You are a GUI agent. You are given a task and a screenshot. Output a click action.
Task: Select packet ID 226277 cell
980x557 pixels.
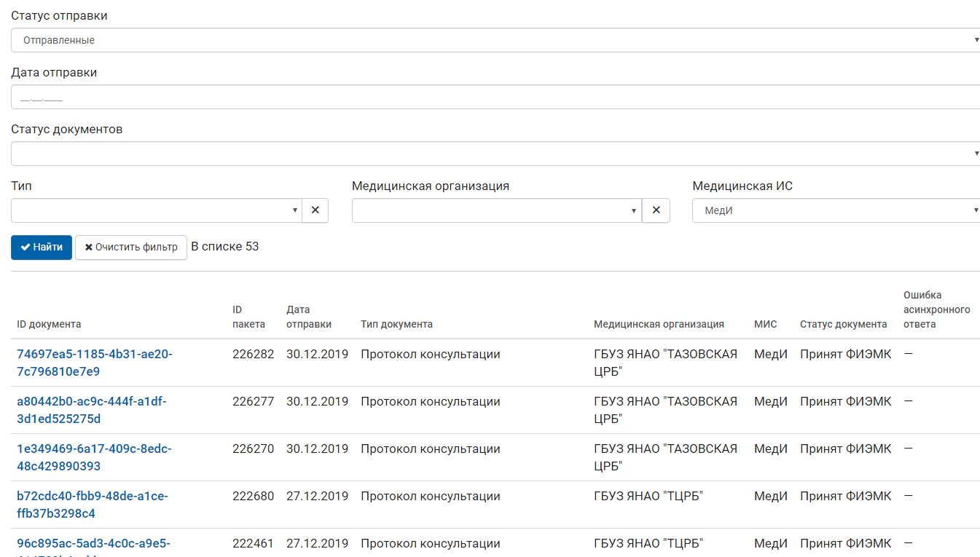(x=254, y=402)
